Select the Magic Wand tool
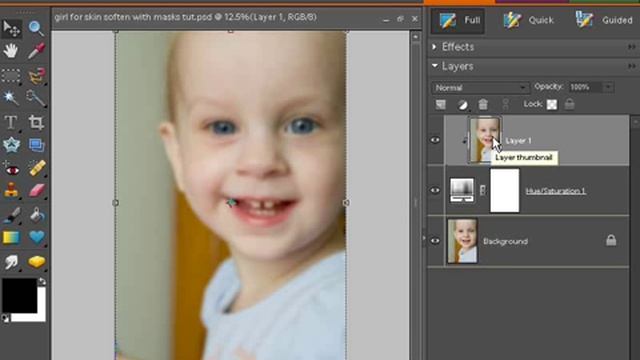This screenshot has height=360, width=640. (x=11, y=98)
